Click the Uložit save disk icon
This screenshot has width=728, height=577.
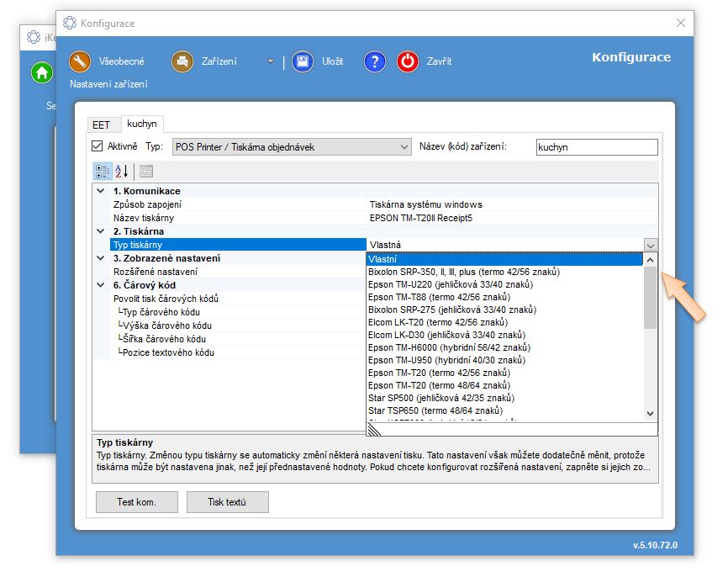(303, 61)
